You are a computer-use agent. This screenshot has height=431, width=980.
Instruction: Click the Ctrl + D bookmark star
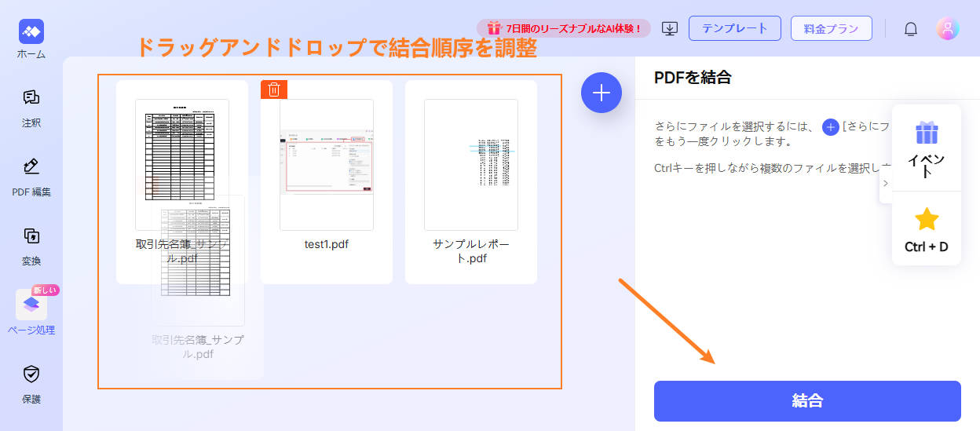pos(927,219)
